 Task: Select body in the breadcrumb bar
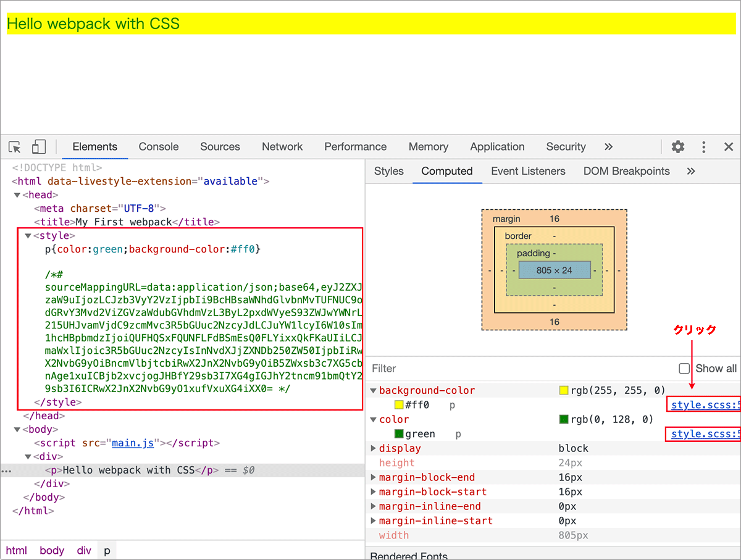click(52, 551)
